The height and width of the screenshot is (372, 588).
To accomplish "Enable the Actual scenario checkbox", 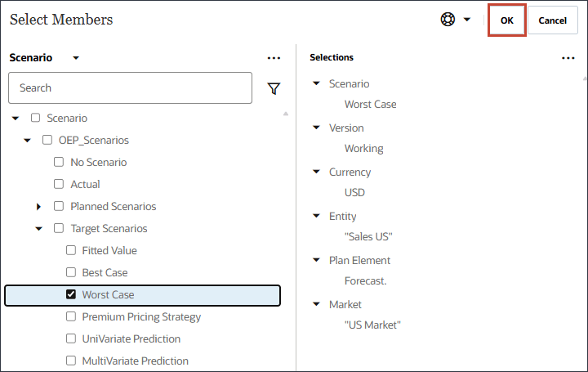I will click(59, 184).
